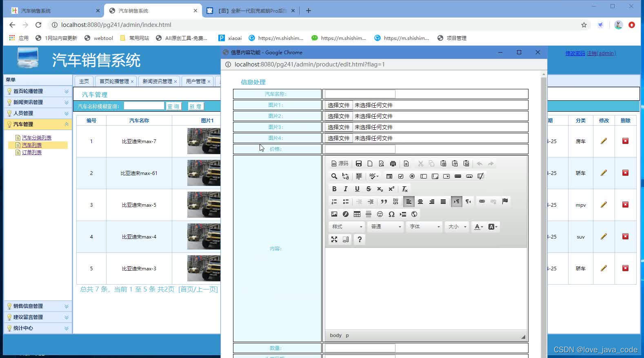The width and height of the screenshot is (644, 358).
Task: Click the Anchor flag icon
Action: [505, 201]
